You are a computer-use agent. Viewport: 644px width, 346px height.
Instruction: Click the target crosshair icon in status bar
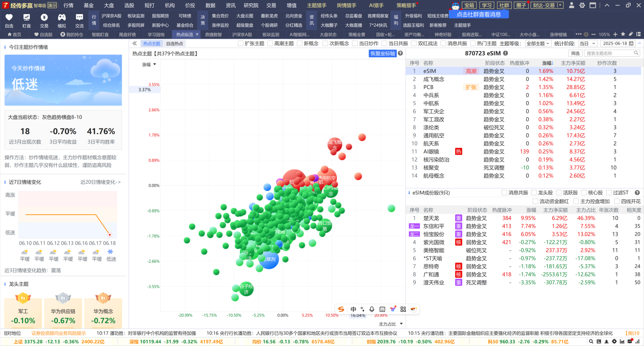[x=614, y=341]
